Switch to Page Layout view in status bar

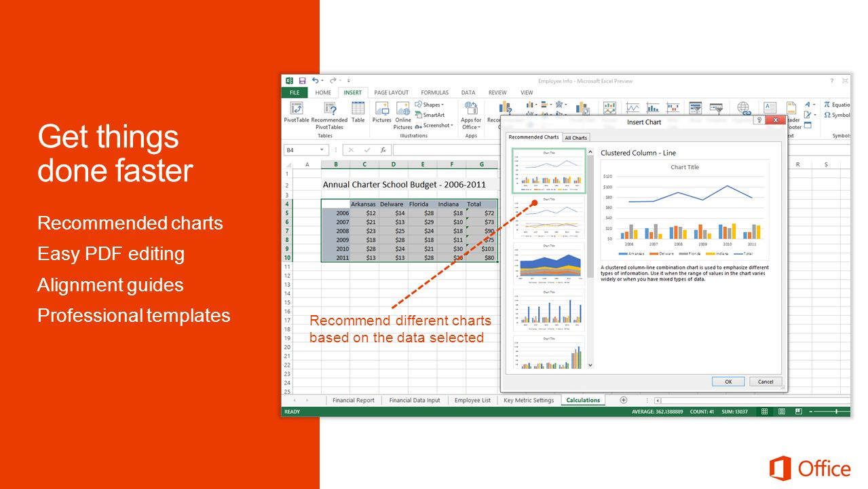click(x=781, y=412)
